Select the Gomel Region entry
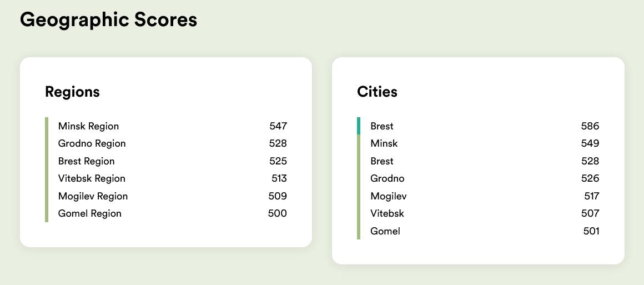Viewport: 644px width, 285px height. tap(89, 213)
